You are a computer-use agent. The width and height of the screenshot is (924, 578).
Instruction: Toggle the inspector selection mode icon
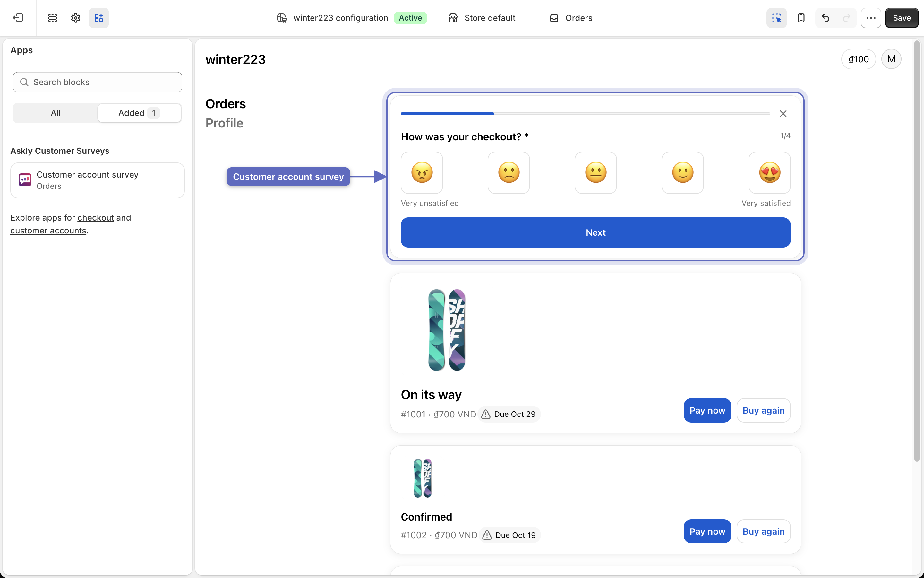point(777,18)
